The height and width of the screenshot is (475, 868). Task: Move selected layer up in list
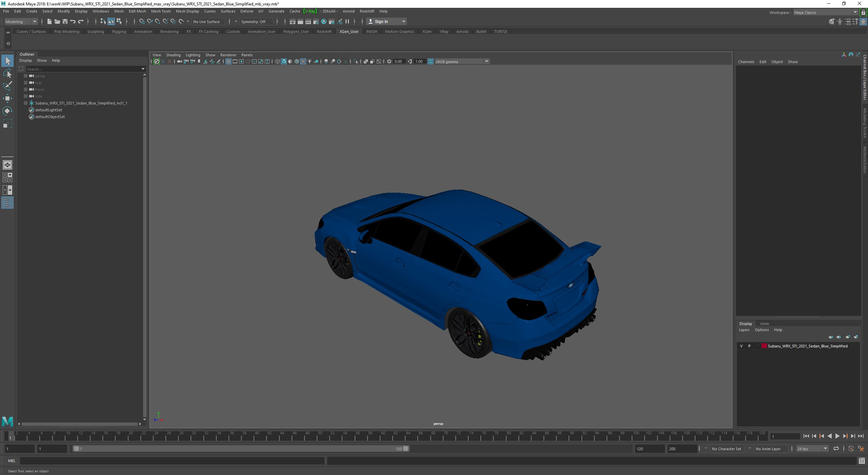point(831,337)
